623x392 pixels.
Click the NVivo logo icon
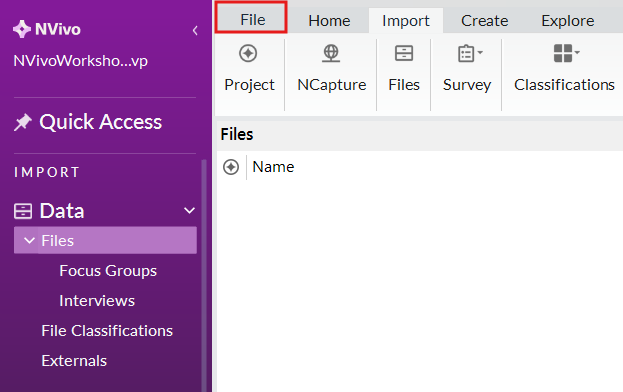(x=21, y=29)
